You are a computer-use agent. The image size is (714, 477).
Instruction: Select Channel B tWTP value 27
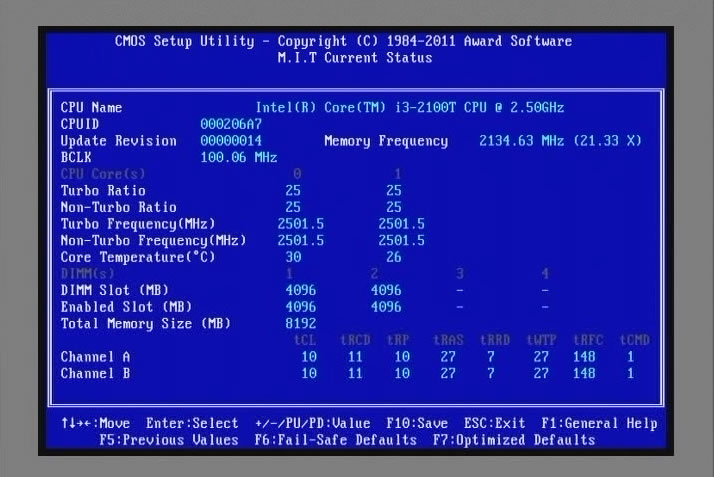coord(541,374)
